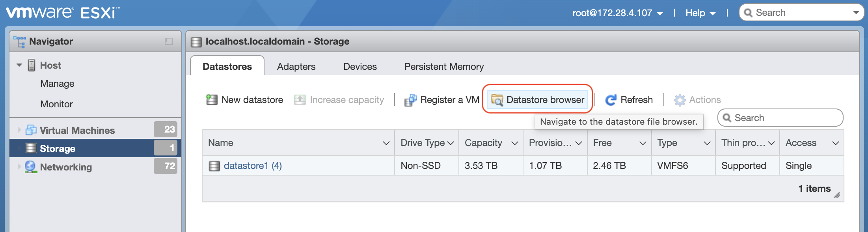868x232 pixels.
Task: Expand the Networking tree node
Action: [19, 167]
